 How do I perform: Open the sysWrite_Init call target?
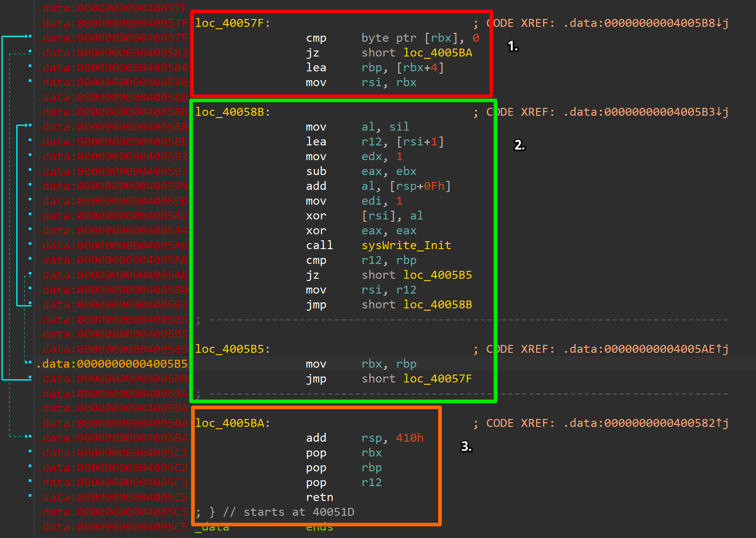pyautogui.click(x=406, y=245)
